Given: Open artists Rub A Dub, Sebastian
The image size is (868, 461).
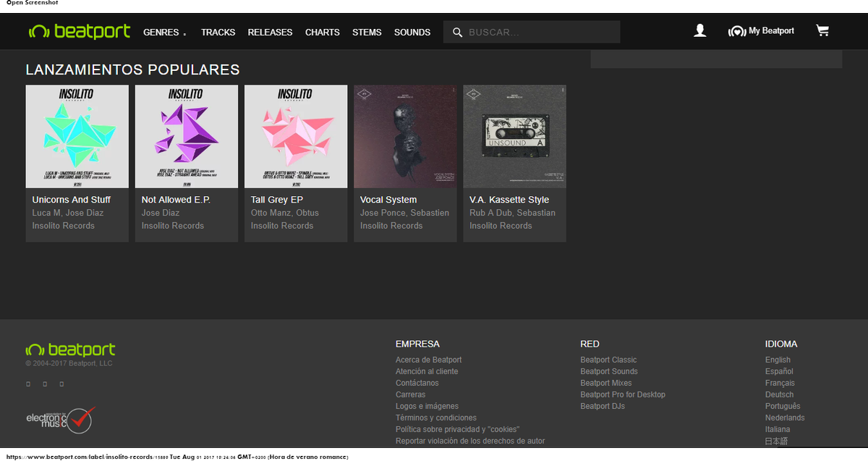Looking at the screenshot, I should (x=513, y=213).
